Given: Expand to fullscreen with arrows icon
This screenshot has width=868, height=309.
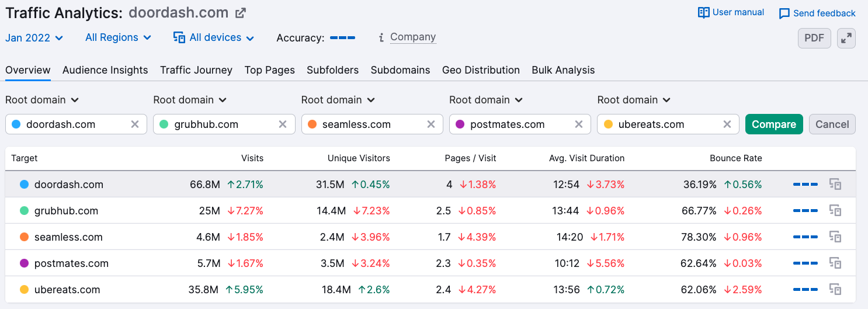Looking at the screenshot, I should tap(846, 38).
